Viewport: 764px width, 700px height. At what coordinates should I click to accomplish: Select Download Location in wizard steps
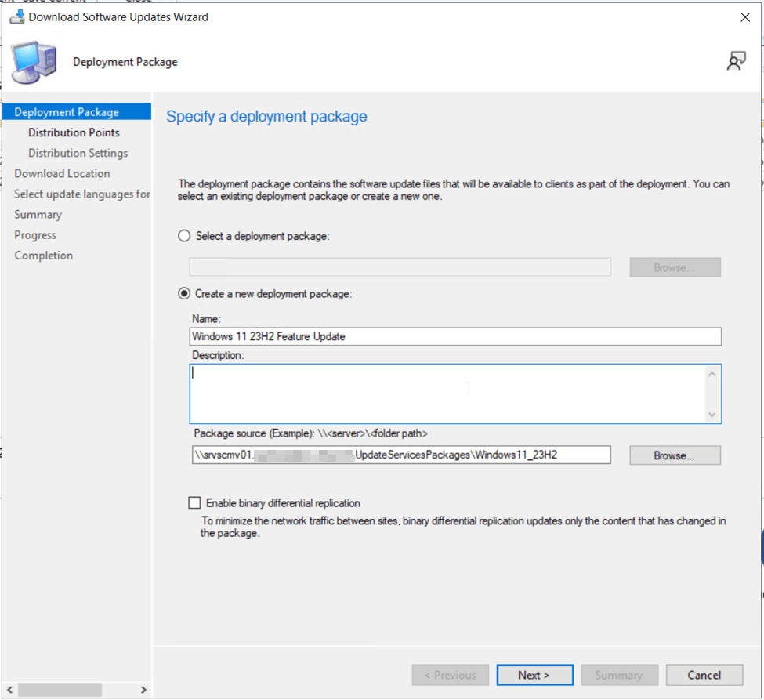pos(62,173)
